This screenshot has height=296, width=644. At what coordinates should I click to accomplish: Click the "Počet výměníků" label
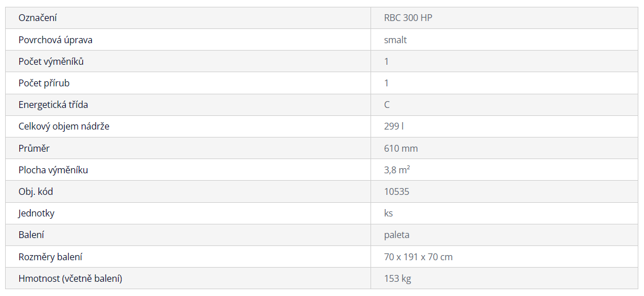pyautogui.click(x=51, y=61)
